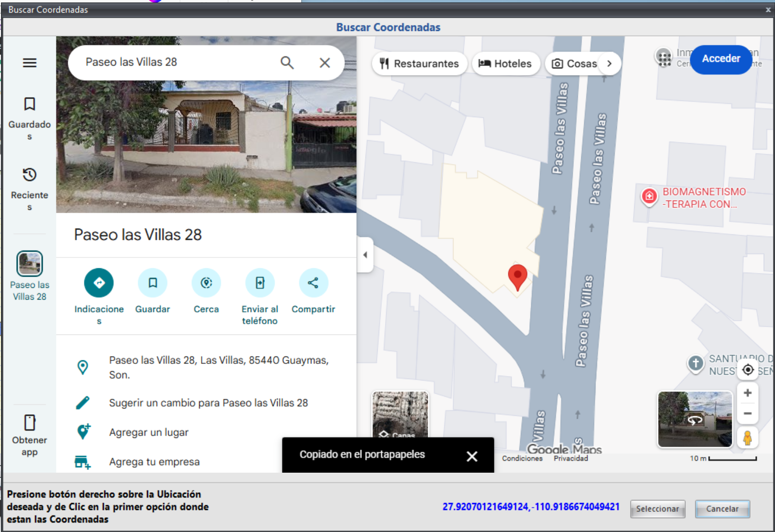Click Sugerir un cambio para Paseo las Villas 28
Viewport: 775px width, 532px height.
point(208,403)
